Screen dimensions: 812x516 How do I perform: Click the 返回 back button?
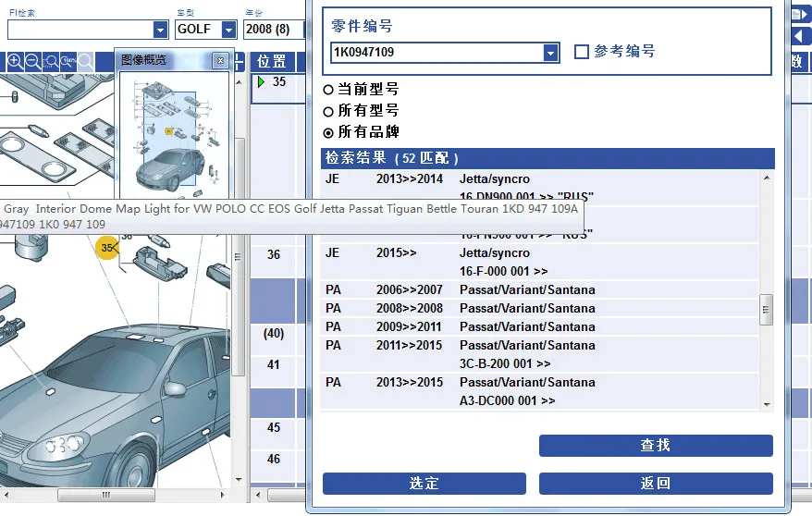(656, 484)
